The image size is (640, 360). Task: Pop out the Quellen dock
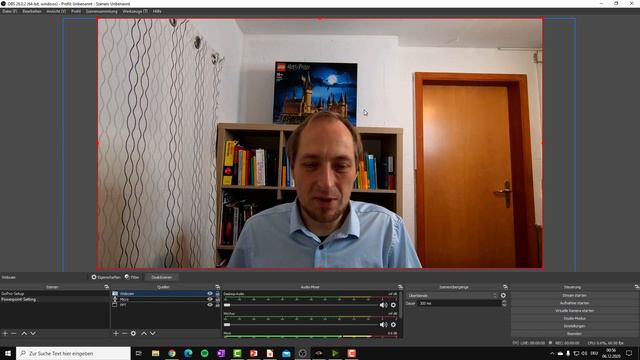pos(218,287)
